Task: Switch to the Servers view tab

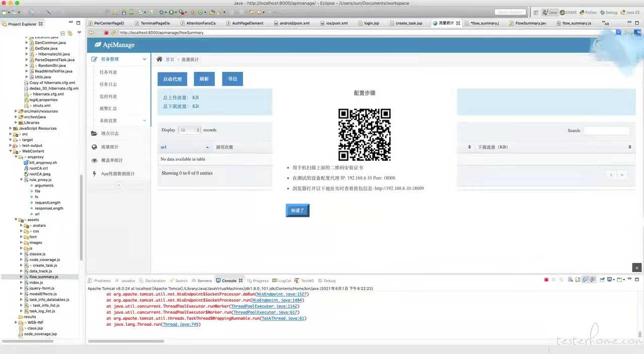Action: [x=202, y=281]
